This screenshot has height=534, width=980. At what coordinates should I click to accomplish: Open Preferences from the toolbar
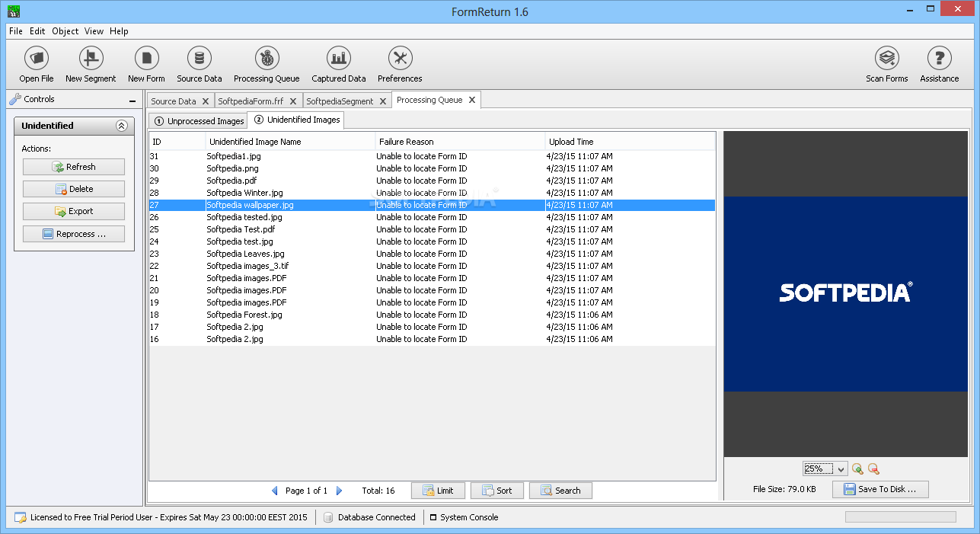400,58
